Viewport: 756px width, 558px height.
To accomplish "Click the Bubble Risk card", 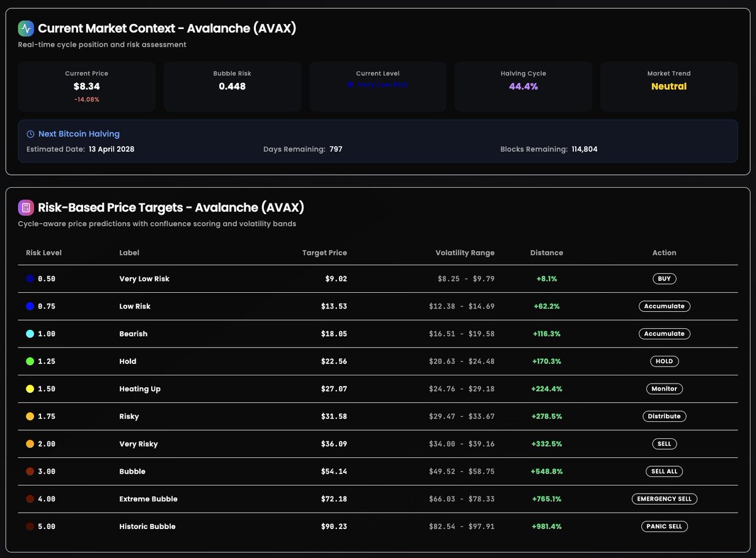I will [232, 86].
